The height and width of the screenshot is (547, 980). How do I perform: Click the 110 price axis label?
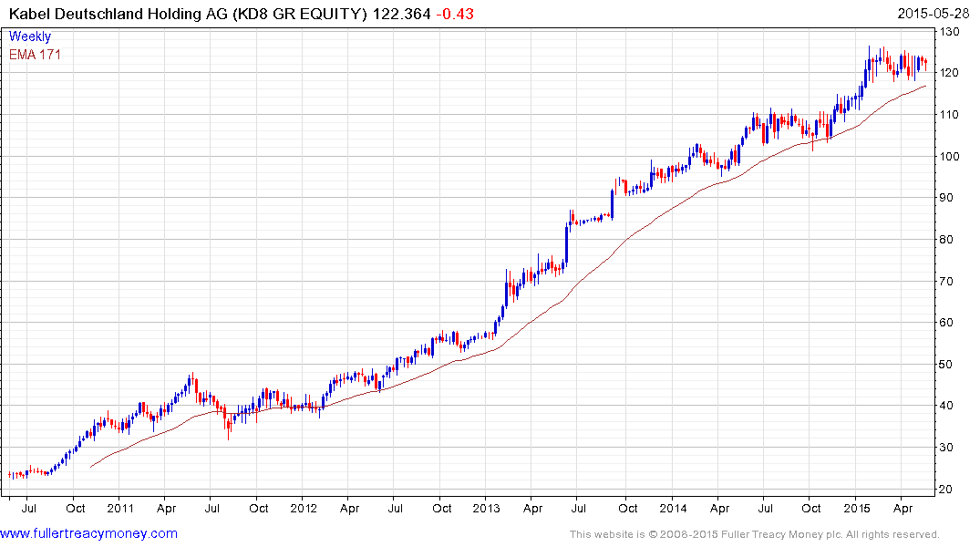pos(949,114)
